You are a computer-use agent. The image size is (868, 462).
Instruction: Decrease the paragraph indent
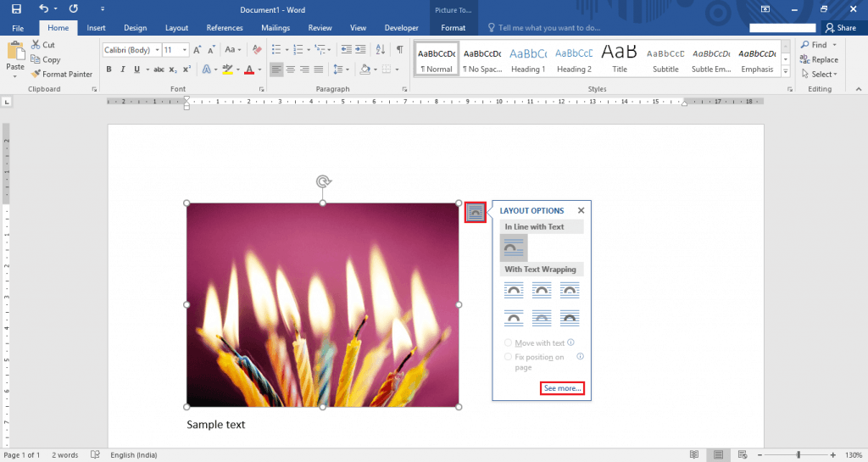tap(347, 50)
